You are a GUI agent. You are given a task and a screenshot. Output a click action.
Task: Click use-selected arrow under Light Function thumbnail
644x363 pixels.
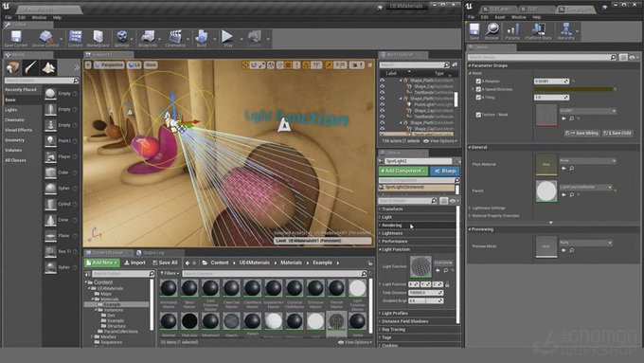[x=438, y=270]
